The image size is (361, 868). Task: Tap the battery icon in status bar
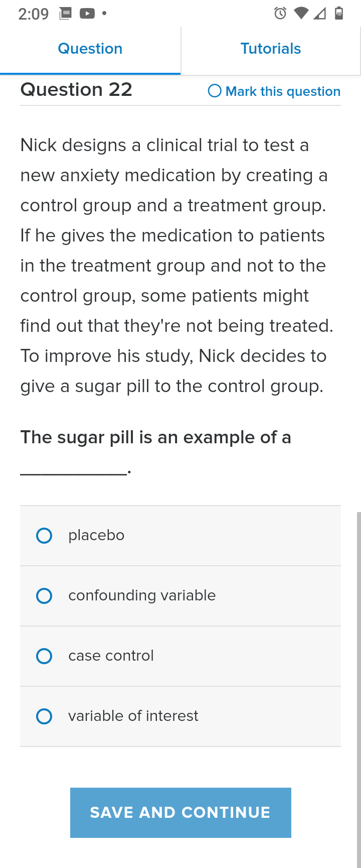point(339,13)
